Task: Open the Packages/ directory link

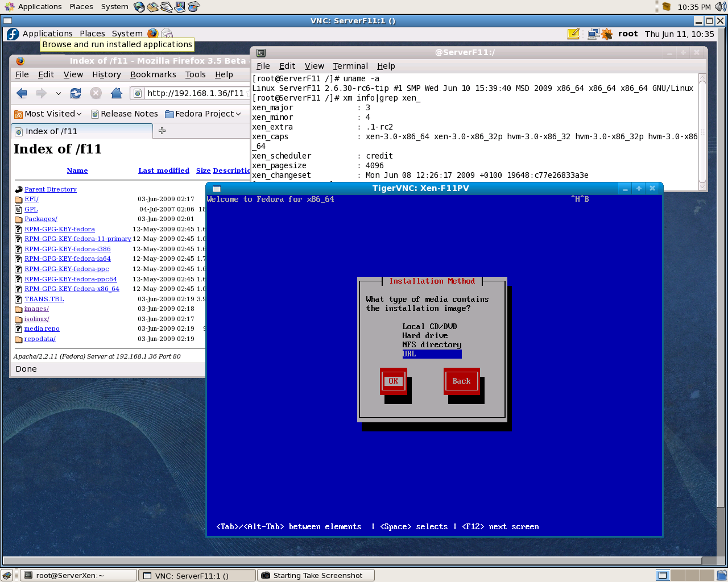Action: [40, 219]
